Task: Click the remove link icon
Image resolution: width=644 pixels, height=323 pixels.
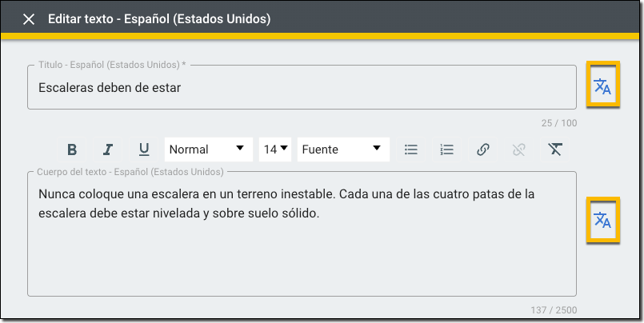Action: click(519, 150)
